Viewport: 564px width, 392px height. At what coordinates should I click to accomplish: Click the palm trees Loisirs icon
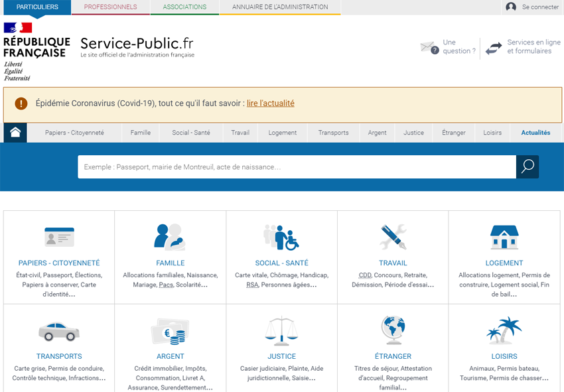(x=504, y=330)
